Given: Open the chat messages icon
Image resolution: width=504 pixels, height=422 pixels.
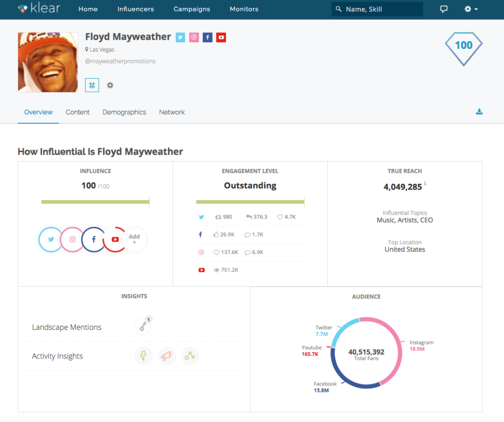Looking at the screenshot, I should point(443,9).
